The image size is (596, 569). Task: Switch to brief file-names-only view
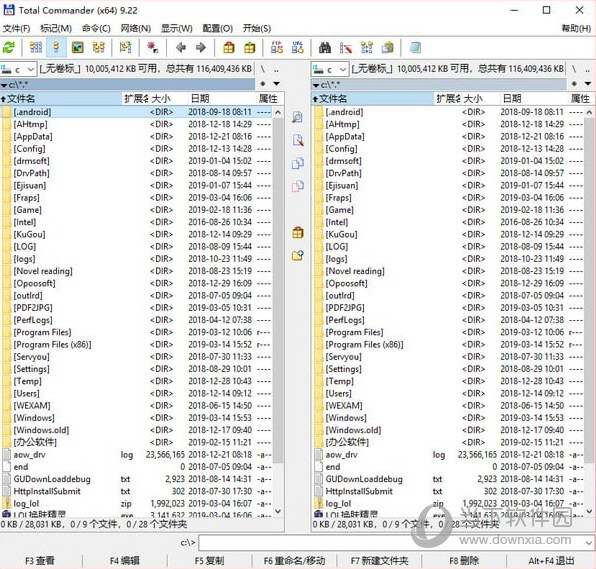pyautogui.click(x=36, y=48)
